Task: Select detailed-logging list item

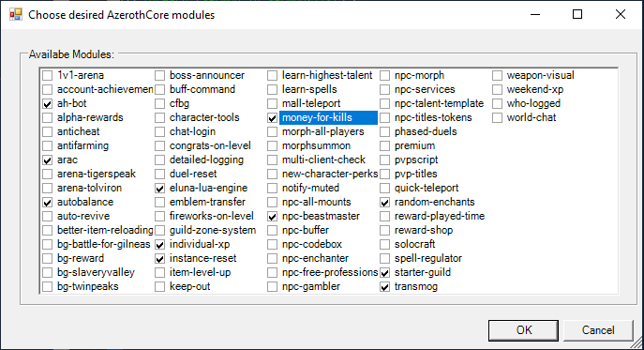Action: 206,160
